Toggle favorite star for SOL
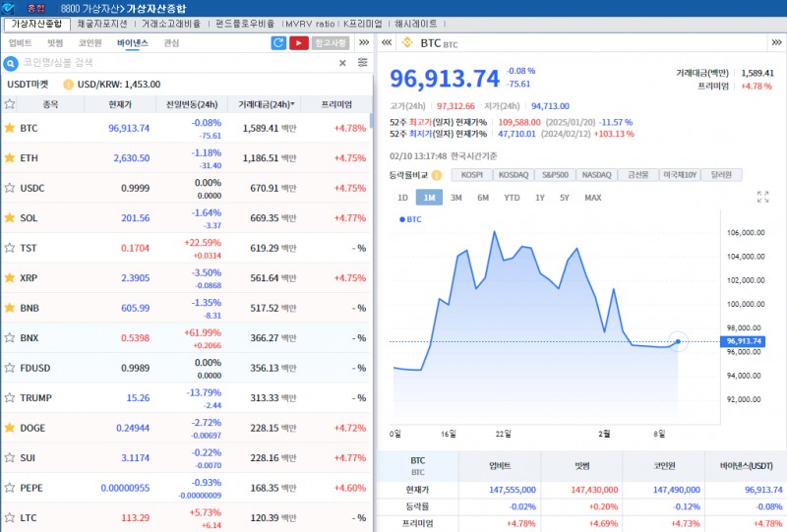Image resolution: width=787 pixels, height=532 pixels. [x=10, y=218]
